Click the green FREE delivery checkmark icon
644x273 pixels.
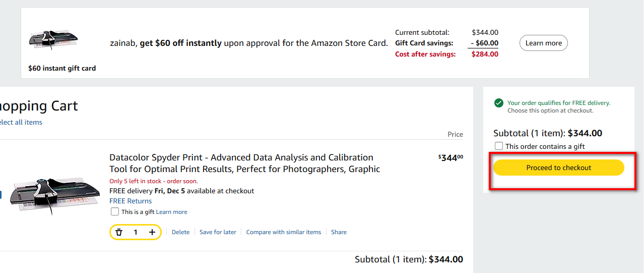click(499, 103)
